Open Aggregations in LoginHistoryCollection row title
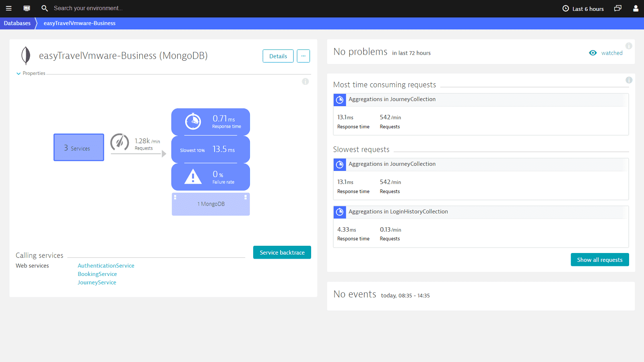The width and height of the screenshot is (644, 362). click(x=398, y=212)
